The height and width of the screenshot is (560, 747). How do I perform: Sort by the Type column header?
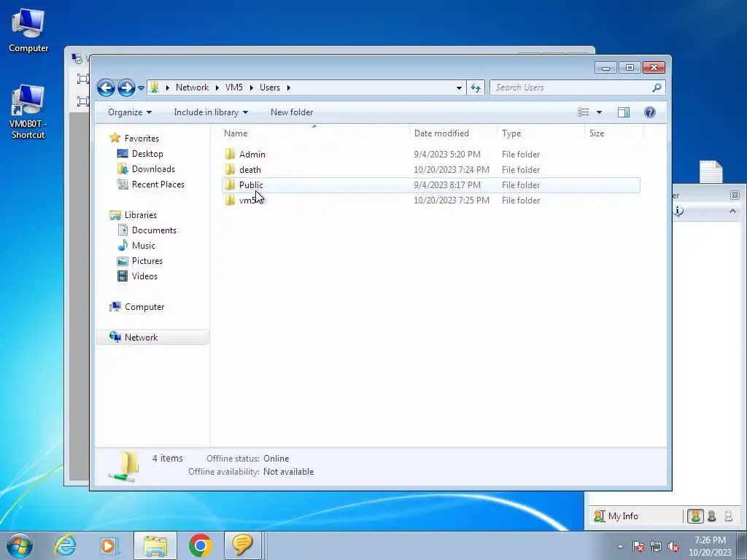tap(541, 133)
